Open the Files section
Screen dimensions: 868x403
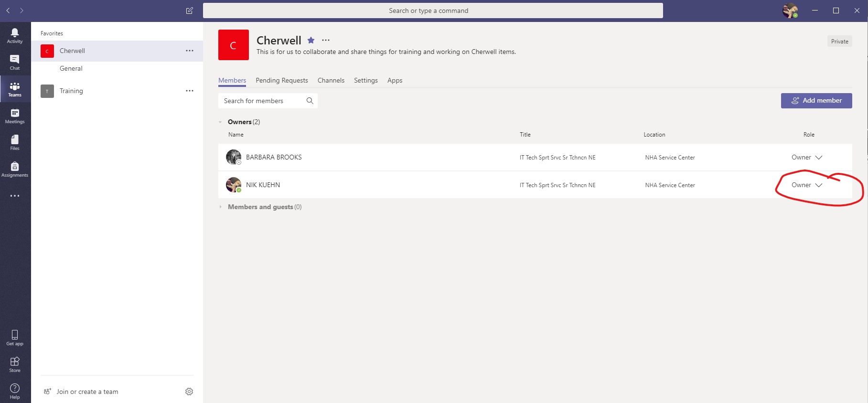tap(15, 143)
